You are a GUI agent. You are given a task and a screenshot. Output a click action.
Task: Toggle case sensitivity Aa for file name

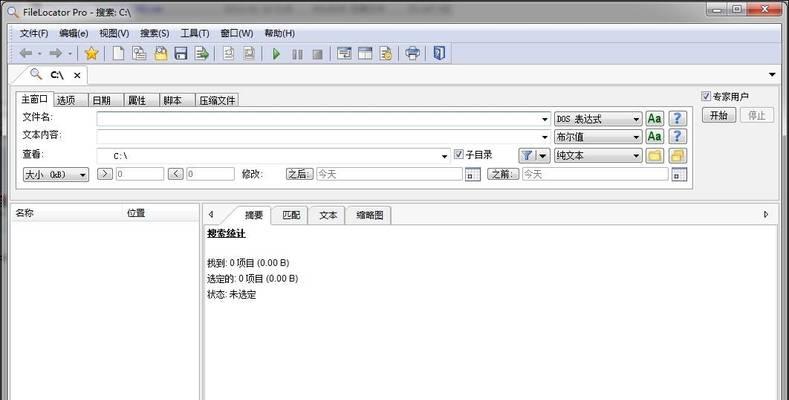click(x=655, y=118)
